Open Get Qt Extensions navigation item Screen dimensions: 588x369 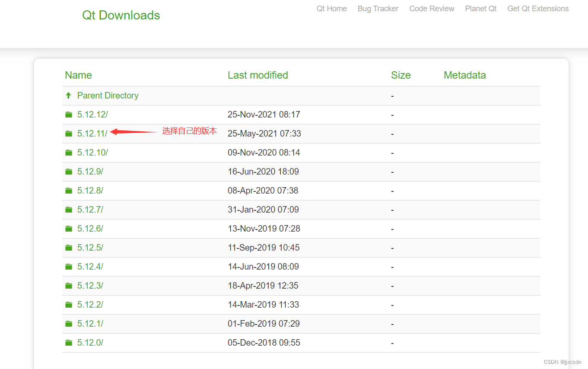[538, 9]
